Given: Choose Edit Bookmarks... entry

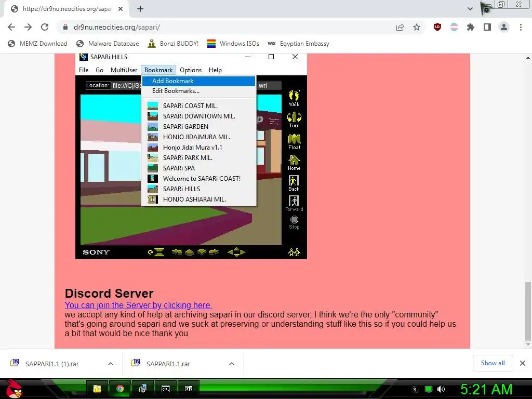Looking at the screenshot, I should 198,91.
